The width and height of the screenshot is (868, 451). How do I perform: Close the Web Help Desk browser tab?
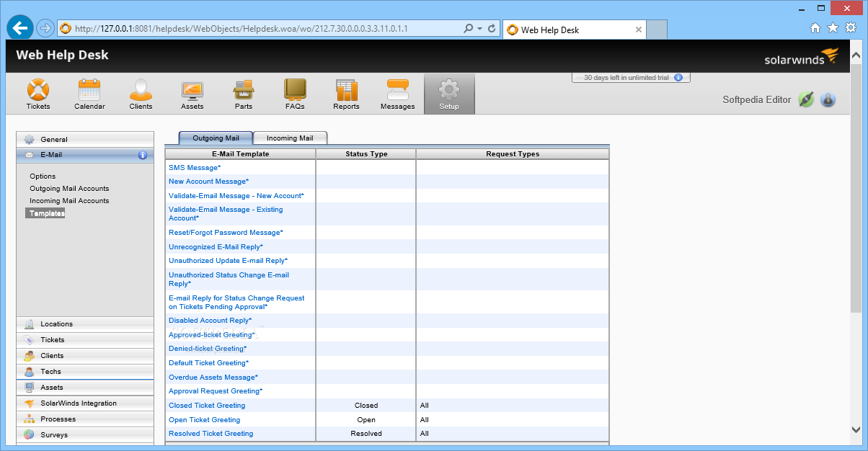(639, 30)
